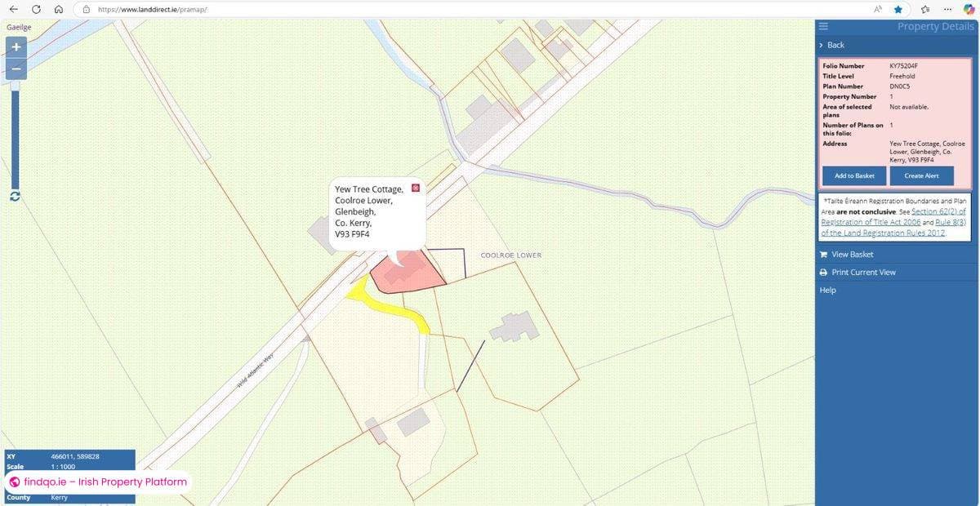Viewport: 980px width, 506px height.
Task: Click Create Alert button
Action: tap(921, 175)
